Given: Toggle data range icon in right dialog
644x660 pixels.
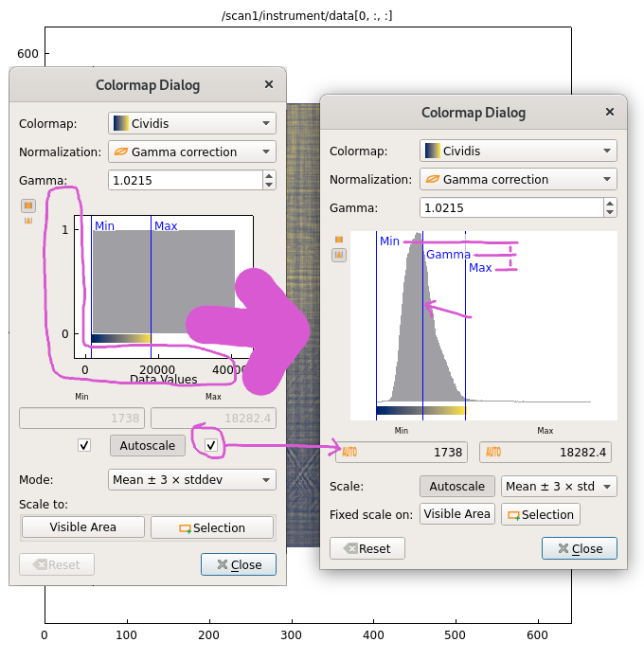Looking at the screenshot, I should (339, 255).
